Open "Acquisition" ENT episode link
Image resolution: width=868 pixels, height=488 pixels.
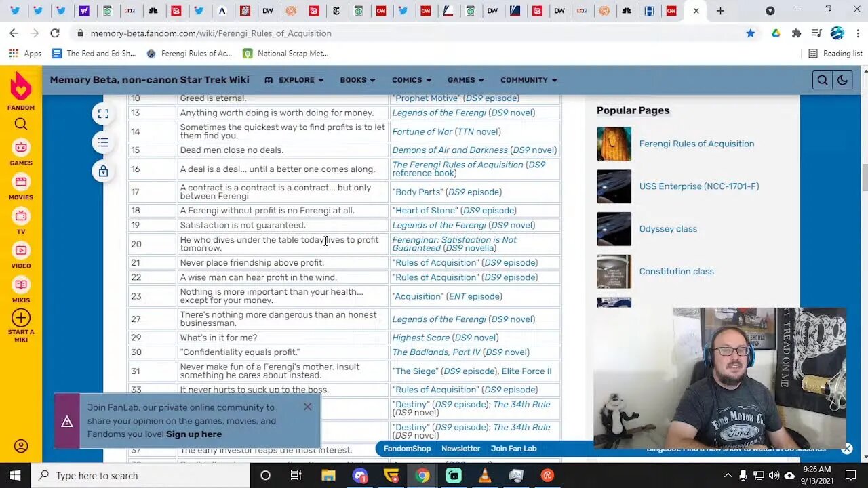pos(416,296)
